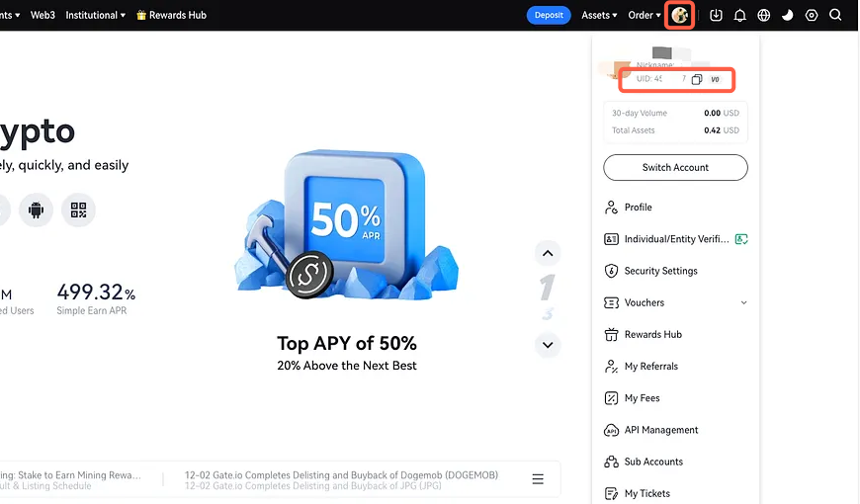Open Stake to Earn Mining announcement

(x=70, y=475)
